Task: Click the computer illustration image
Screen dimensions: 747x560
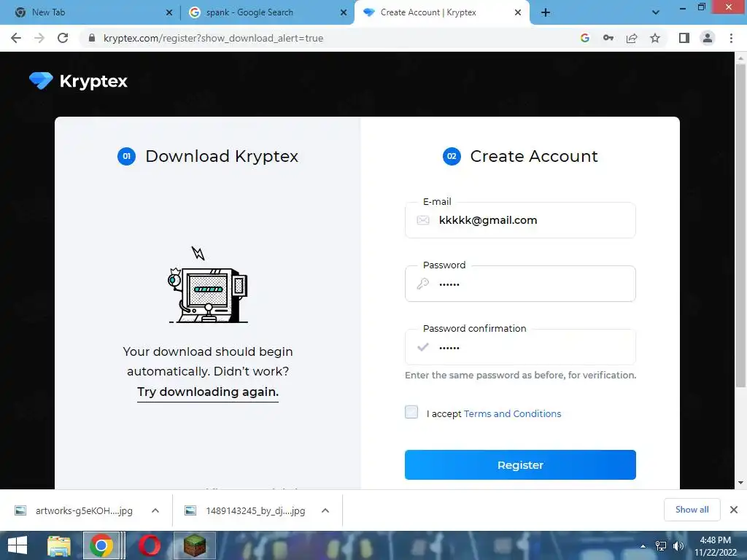Action: click(208, 286)
